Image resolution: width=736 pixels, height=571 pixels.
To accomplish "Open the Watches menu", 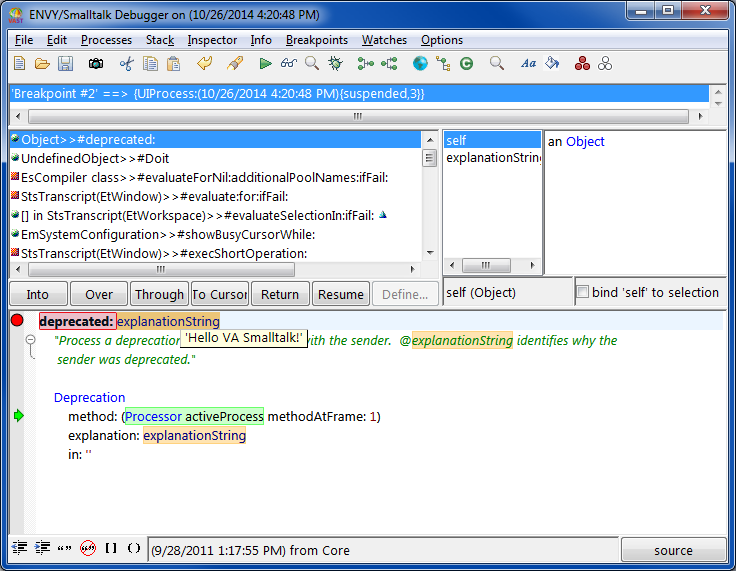I will 384,40.
